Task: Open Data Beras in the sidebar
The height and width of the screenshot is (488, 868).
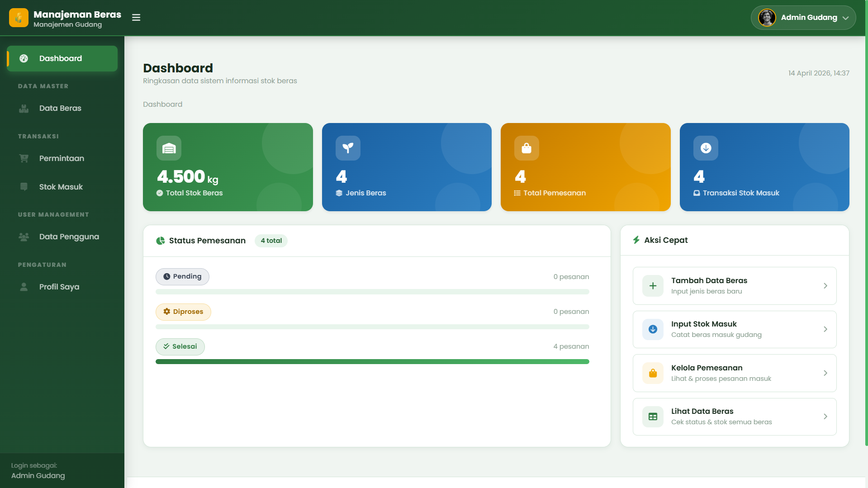Action: pos(60,109)
